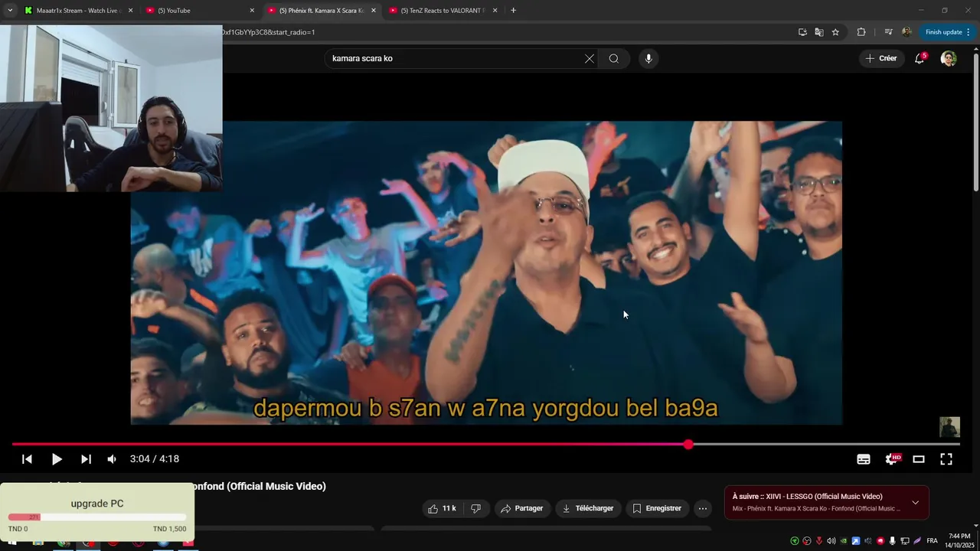
Task: Open the tab search dropdown arrow
Action: pyautogui.click(x=10, y=11)
